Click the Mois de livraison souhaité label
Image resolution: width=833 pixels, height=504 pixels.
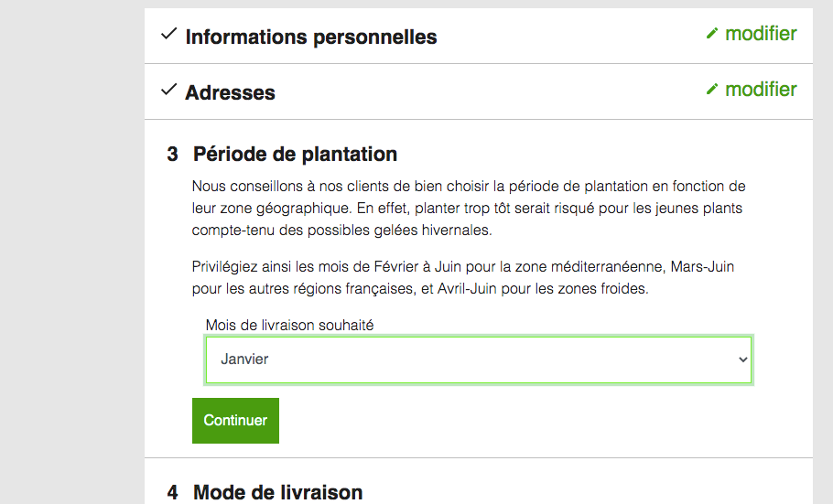[x=289, y=325]
